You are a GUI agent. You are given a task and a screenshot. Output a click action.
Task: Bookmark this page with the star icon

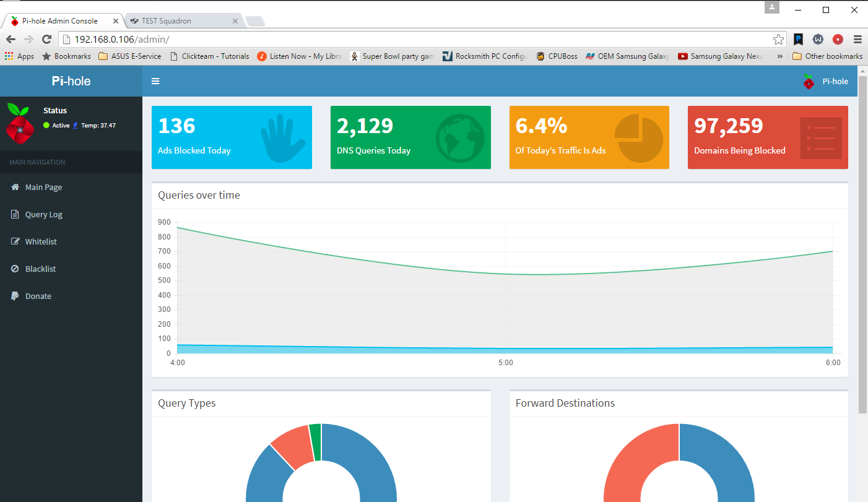tap(778, 39)
